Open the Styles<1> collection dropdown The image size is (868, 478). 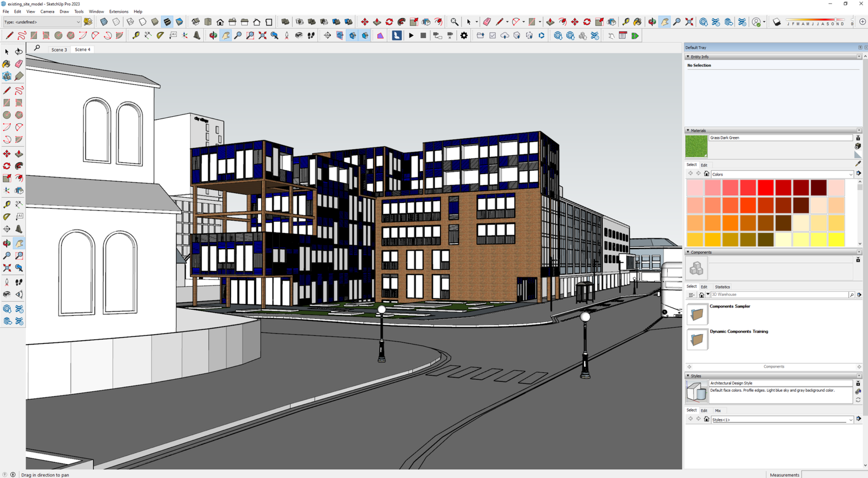[x=782, y=419]
